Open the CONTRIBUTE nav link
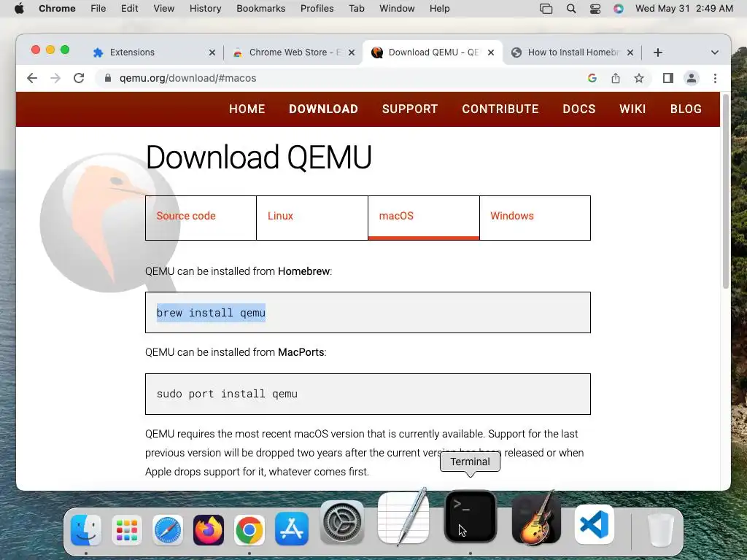This screenshot has height=560, width=747. (500, 109)
